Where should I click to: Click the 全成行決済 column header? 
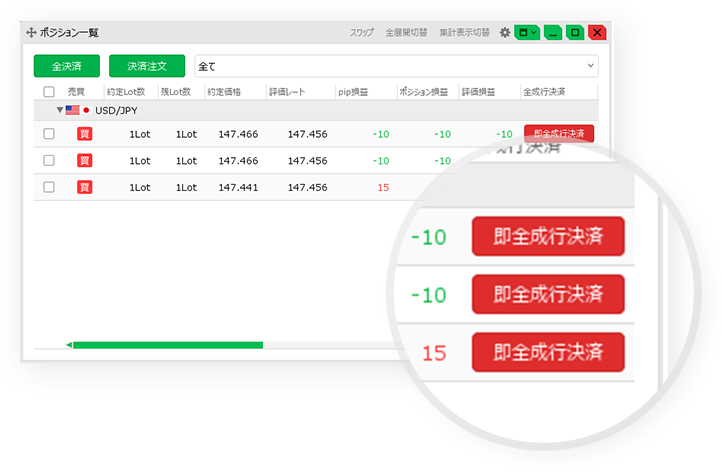(x=544, y=92)
